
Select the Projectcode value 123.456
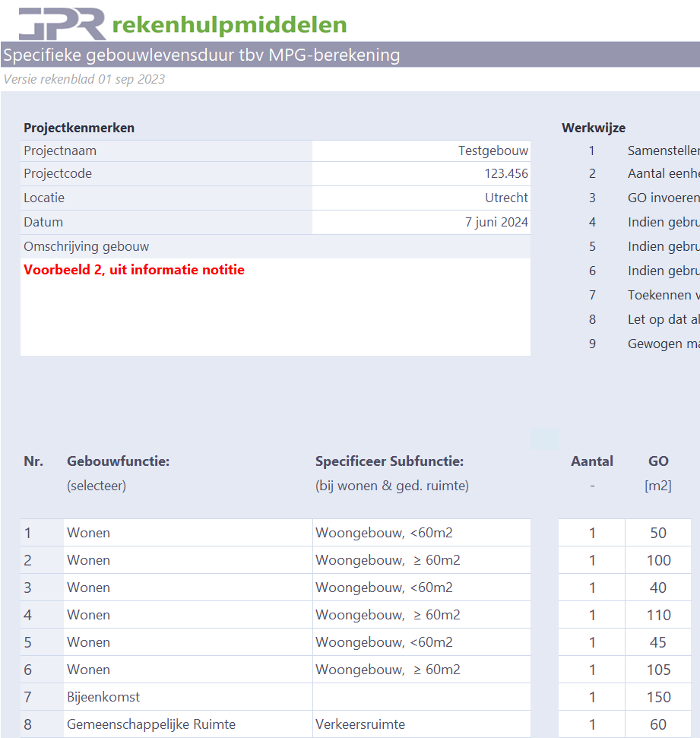[x=421, y=174]
